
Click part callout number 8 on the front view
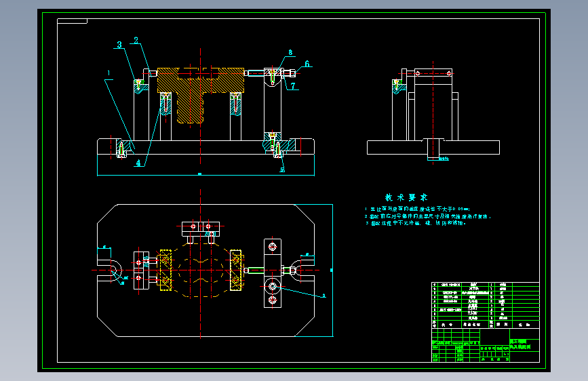click(x=290, y=52)
